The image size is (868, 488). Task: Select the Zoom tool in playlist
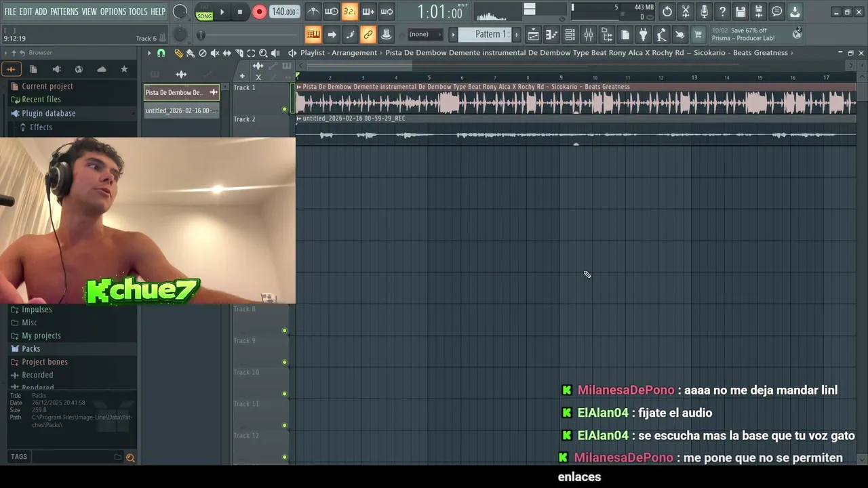pos(263,53)
